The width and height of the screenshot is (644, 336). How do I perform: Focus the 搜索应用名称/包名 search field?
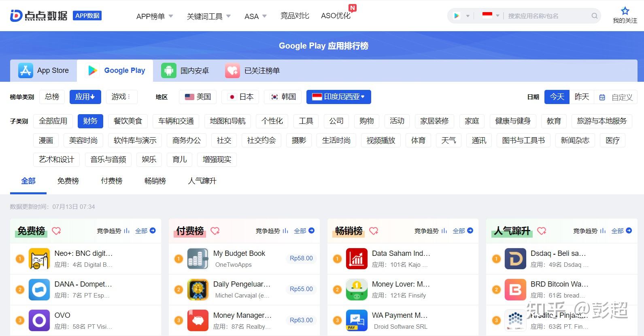click(546, 16)
